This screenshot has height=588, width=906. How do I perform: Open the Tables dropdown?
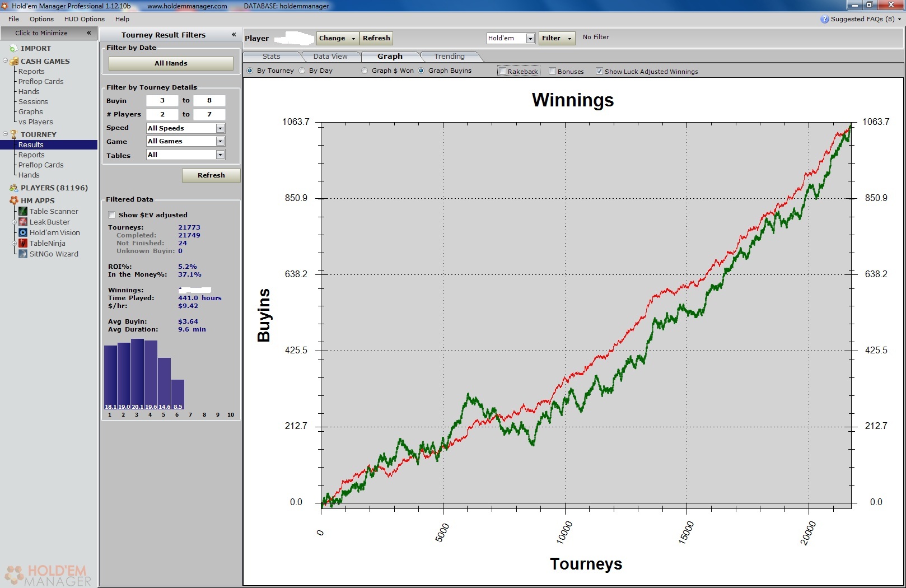[x=220, y=155]
